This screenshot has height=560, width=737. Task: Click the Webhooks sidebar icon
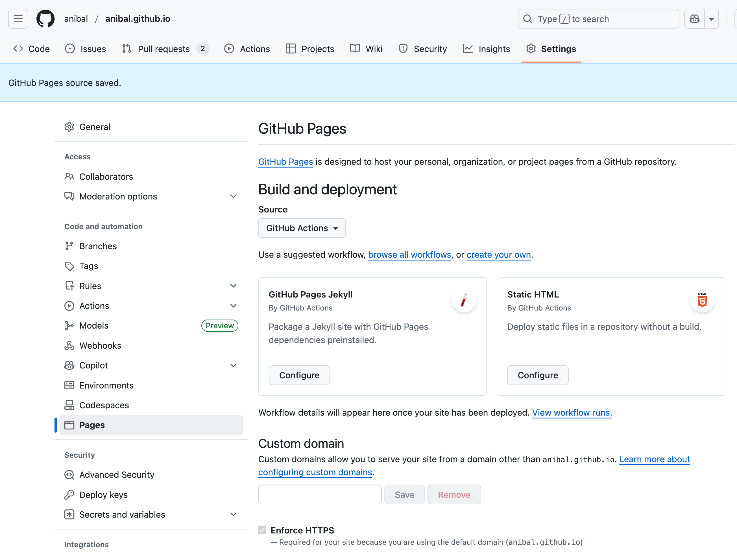69,346
